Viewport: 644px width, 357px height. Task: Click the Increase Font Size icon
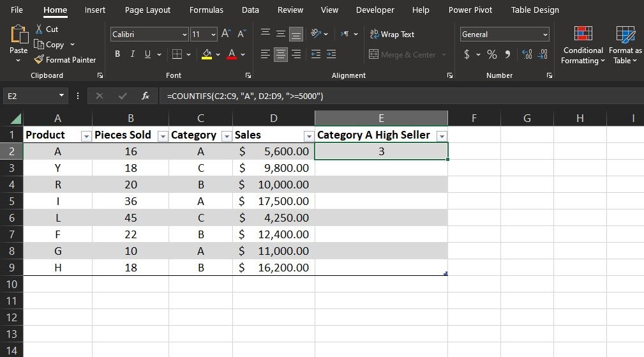226,34
